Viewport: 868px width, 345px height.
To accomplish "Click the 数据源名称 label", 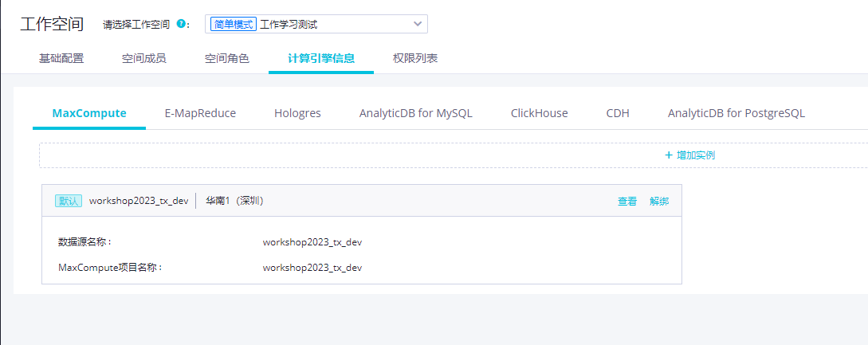I will coord(85,242).
